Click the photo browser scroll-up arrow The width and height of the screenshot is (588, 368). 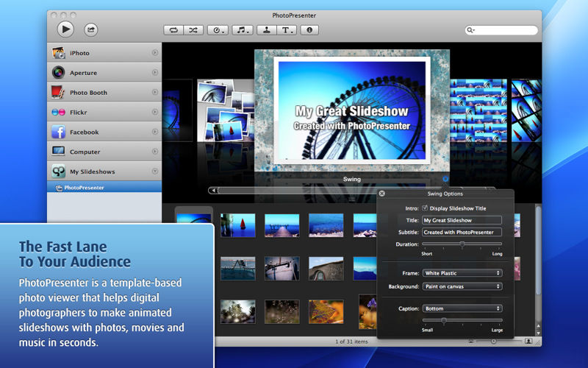539,326
